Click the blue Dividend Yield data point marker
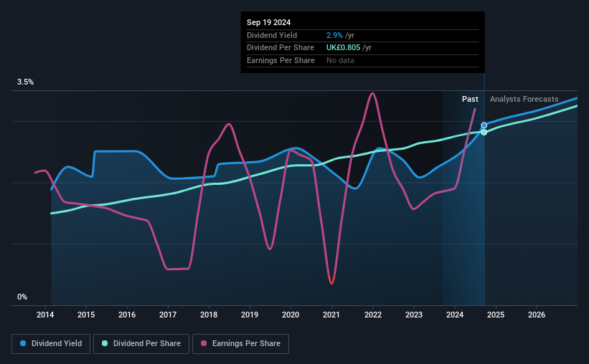Viewport: 589px width, 364px height. coord(484,125)
